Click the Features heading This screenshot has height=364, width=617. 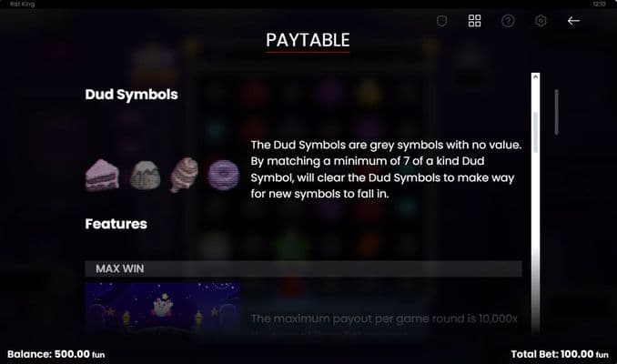116,224
